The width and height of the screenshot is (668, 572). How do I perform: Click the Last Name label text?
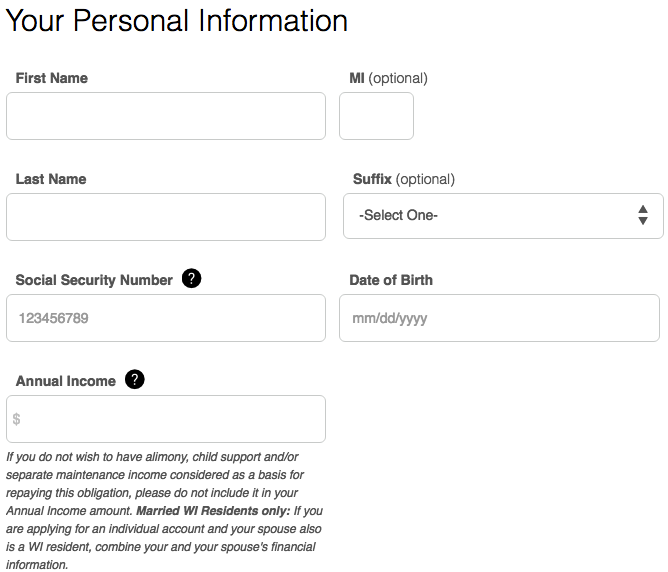(x=51, y=179)
